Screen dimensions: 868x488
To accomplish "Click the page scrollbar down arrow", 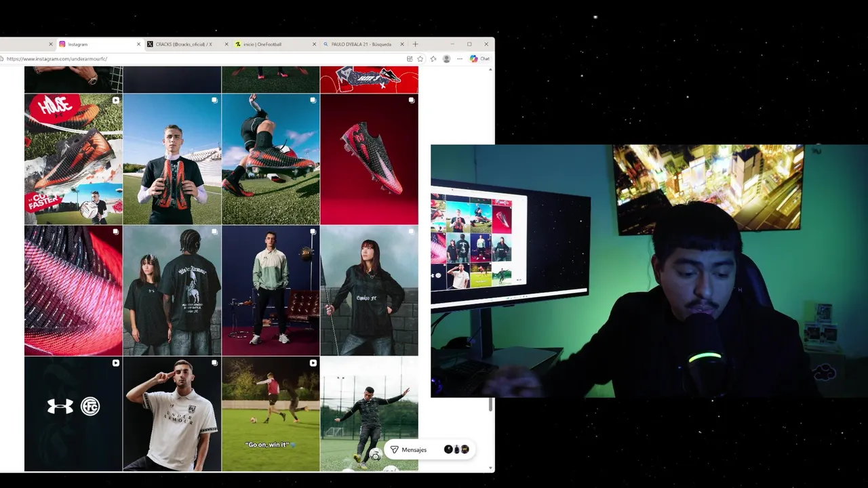I will pos(491,468).
